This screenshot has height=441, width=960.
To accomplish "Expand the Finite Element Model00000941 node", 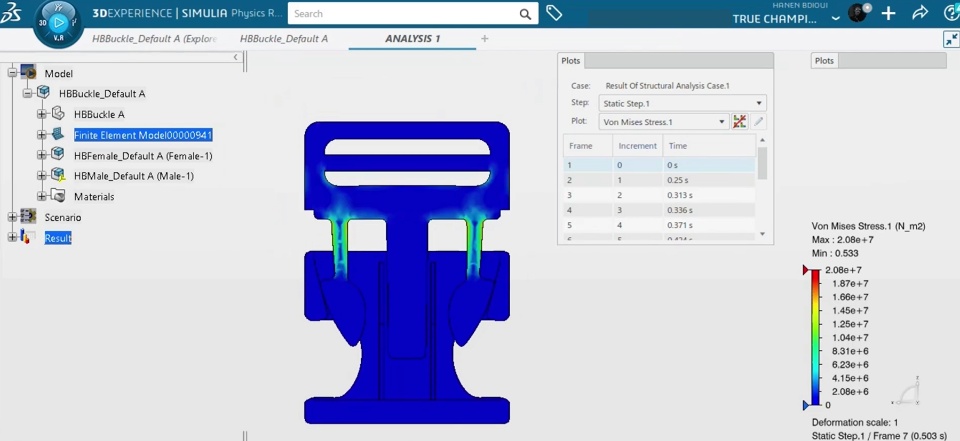I will 42,134.
